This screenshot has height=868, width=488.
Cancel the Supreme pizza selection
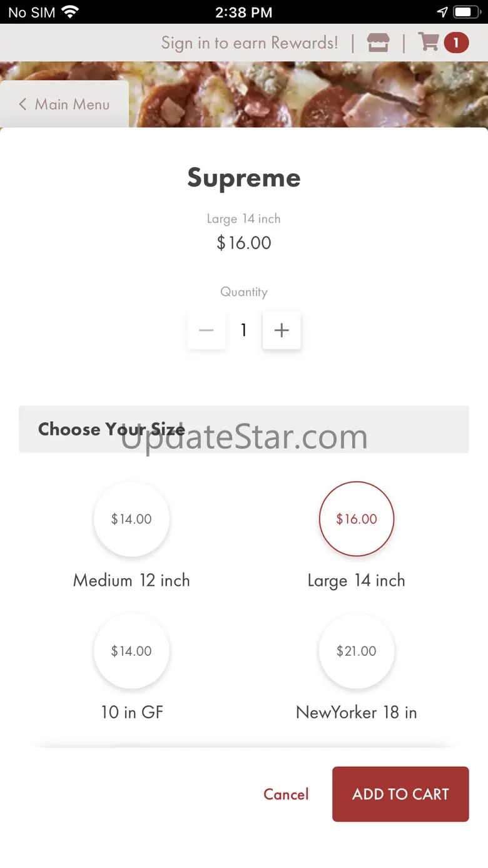286,794
